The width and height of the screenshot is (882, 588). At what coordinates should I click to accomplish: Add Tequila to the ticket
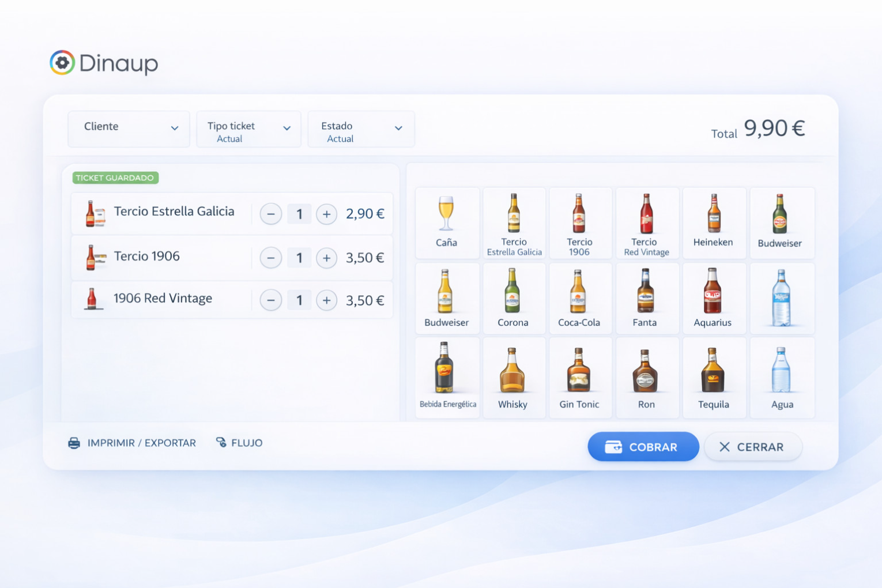(x=713, y=378)
